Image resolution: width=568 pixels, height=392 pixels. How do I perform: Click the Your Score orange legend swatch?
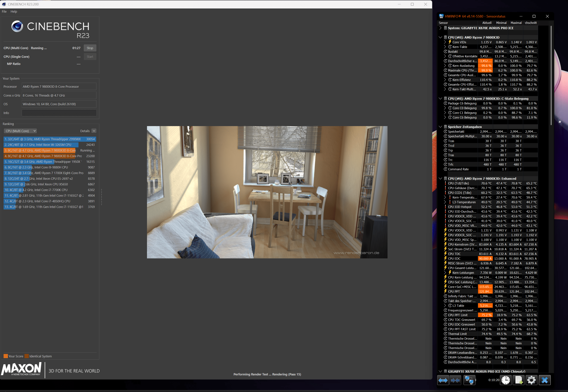pos(6,356)
